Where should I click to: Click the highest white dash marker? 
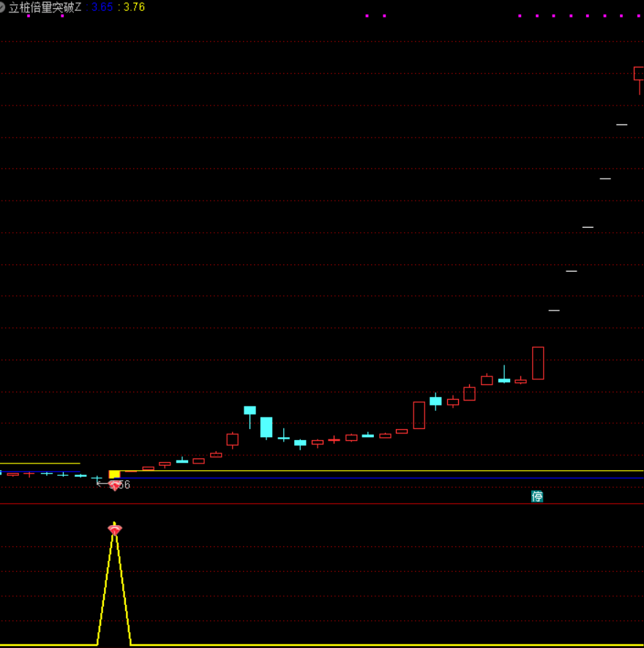(621, 124)
